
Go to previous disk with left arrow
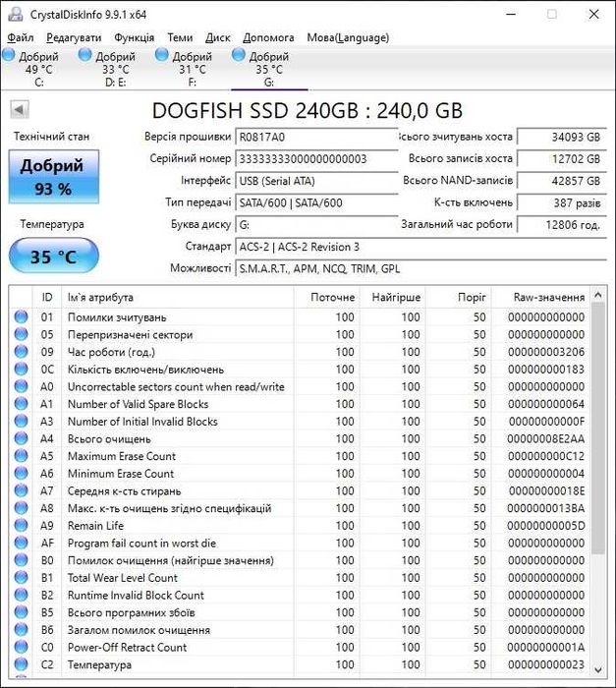20,110
